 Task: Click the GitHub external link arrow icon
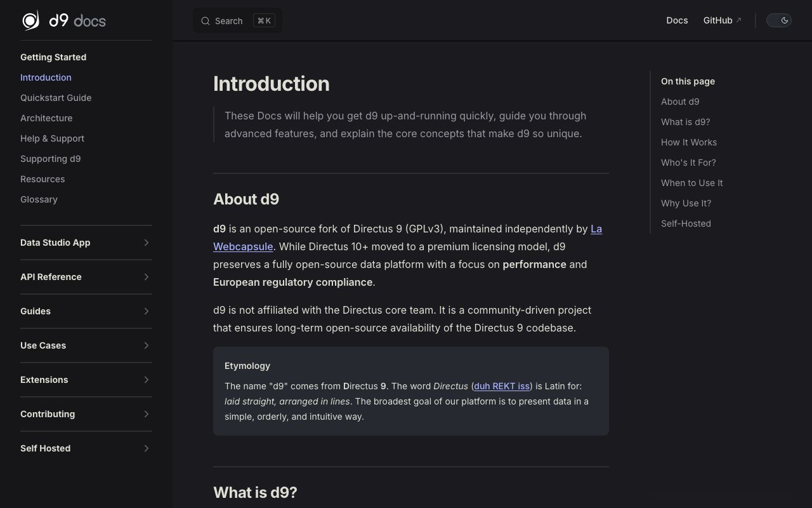point(738,20)
